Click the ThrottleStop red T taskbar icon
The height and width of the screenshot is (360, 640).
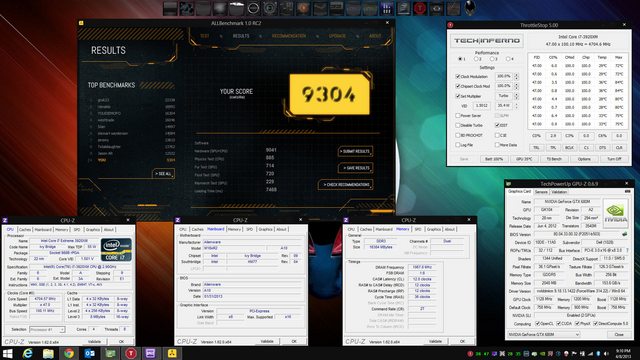131,353
